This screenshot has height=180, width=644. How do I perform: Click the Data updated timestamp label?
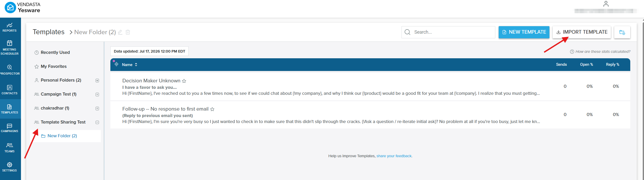click(149, 51)
